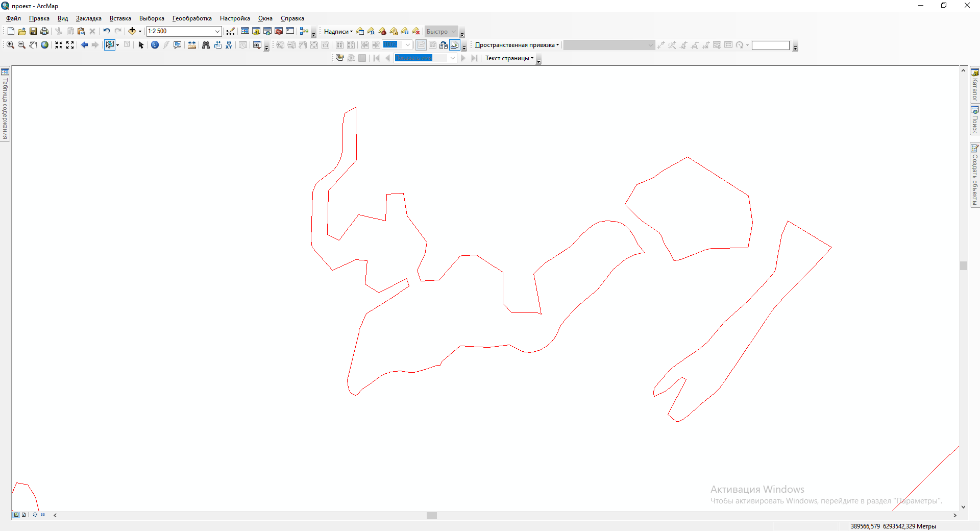
Task: Open the Надписи labeling dropdown
Action: pyautogui.click(x=338, y=32)
